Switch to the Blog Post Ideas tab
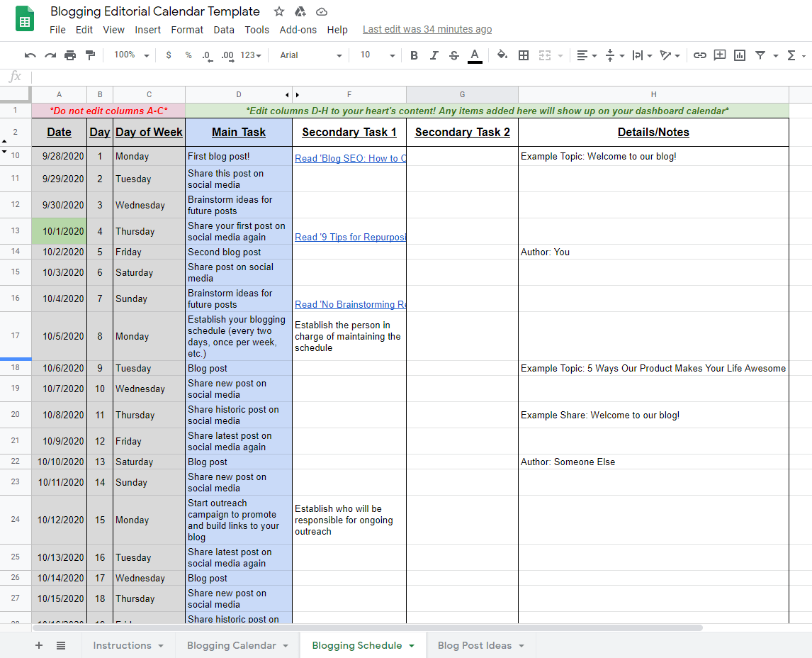Image resolution: width=812 pixels, height=658 pixels. [x=475, y=645]
